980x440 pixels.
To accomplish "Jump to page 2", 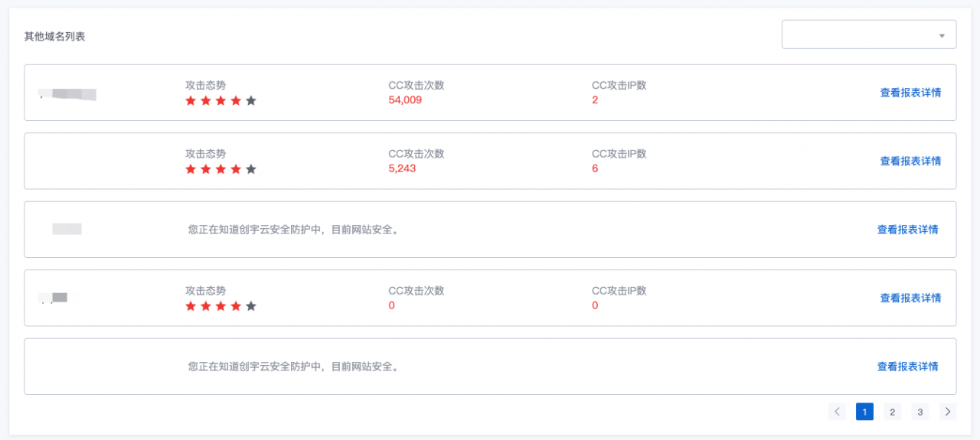I will pos(892,412).
